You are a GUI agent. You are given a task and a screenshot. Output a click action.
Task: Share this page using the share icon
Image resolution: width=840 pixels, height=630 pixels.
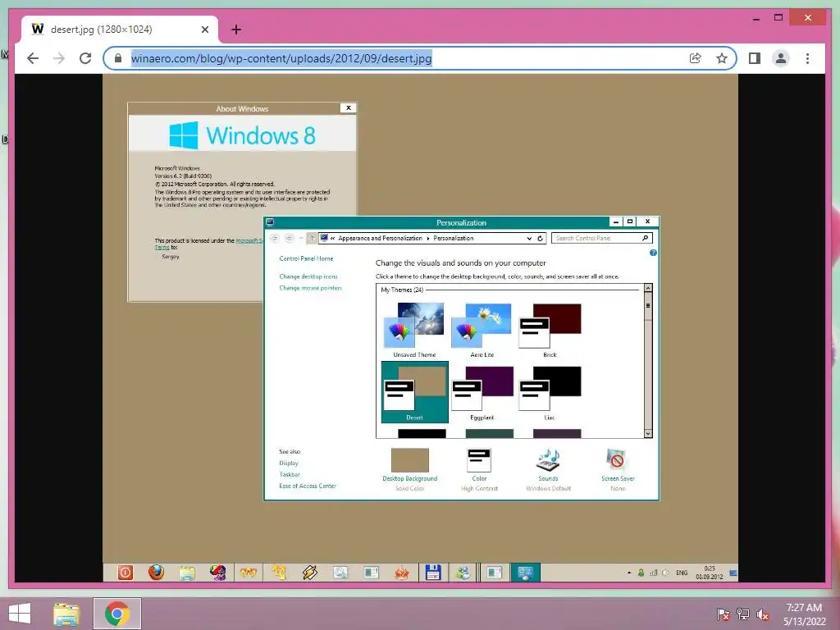click(x=696, y=58)
